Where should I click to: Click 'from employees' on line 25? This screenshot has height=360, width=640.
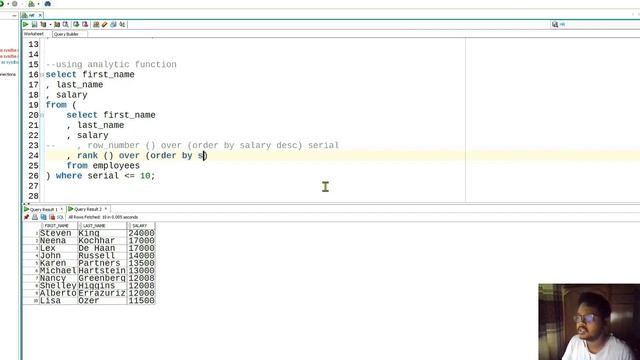(103, 166)
